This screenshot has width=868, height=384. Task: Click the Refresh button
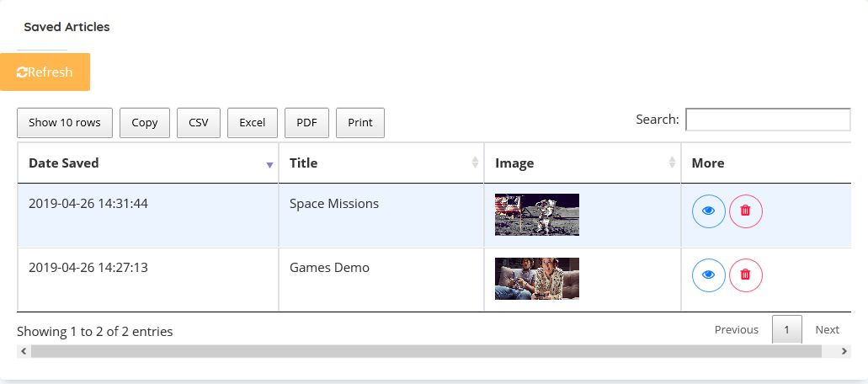click(45, 72)
